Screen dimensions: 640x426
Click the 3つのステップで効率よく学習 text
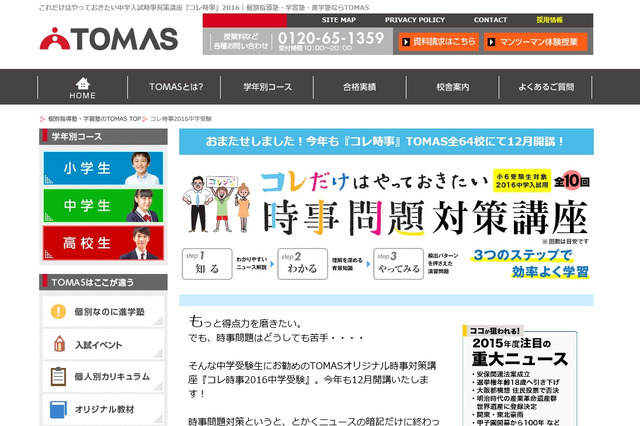tap(531, 264)
